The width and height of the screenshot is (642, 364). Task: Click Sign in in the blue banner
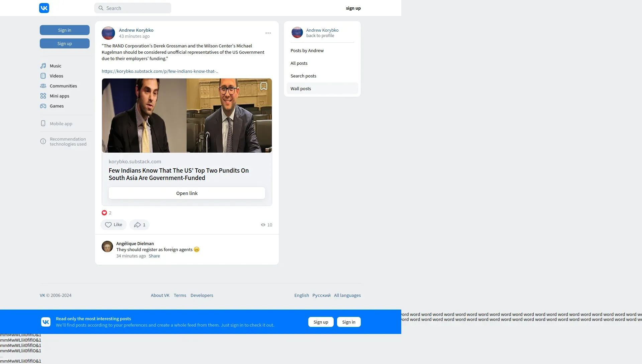348,322
